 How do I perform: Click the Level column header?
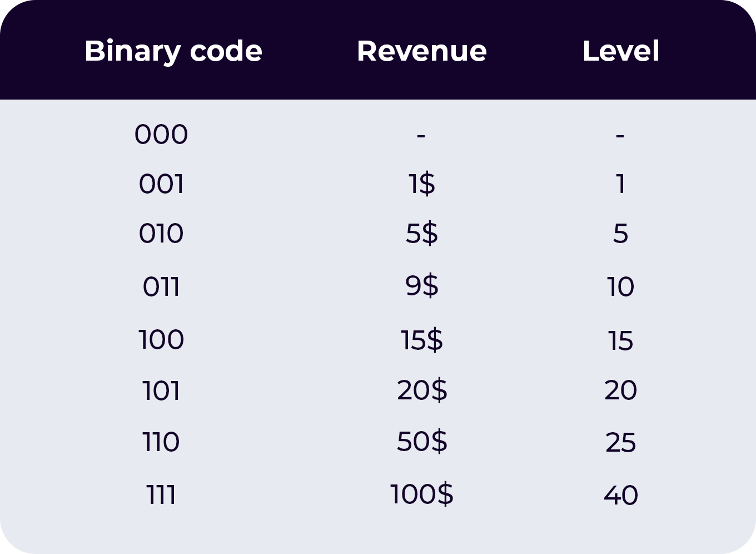tap(621, 51)
